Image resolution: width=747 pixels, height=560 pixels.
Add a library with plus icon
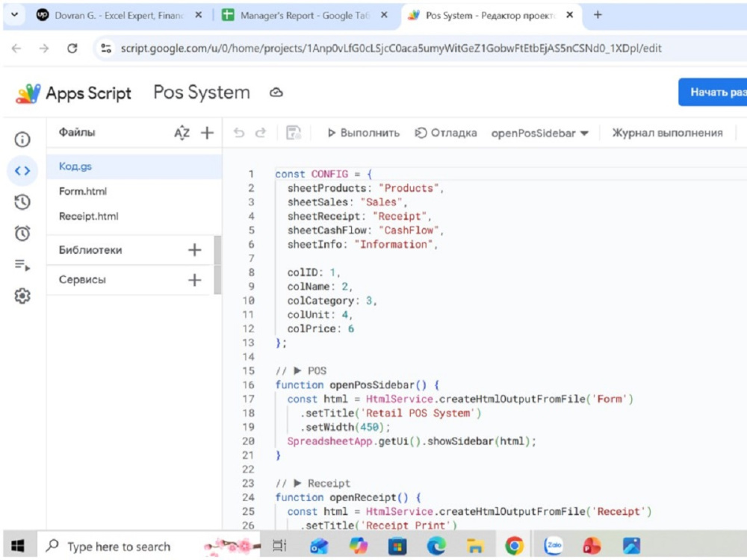point(194,250)
